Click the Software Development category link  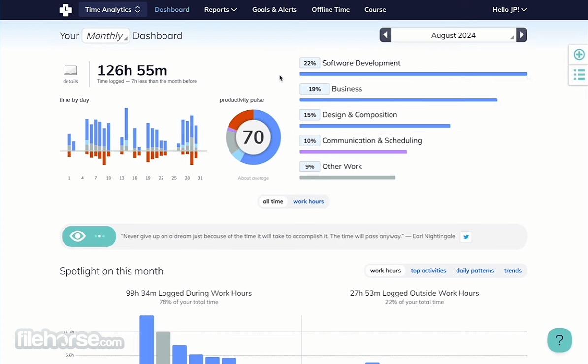361,63
